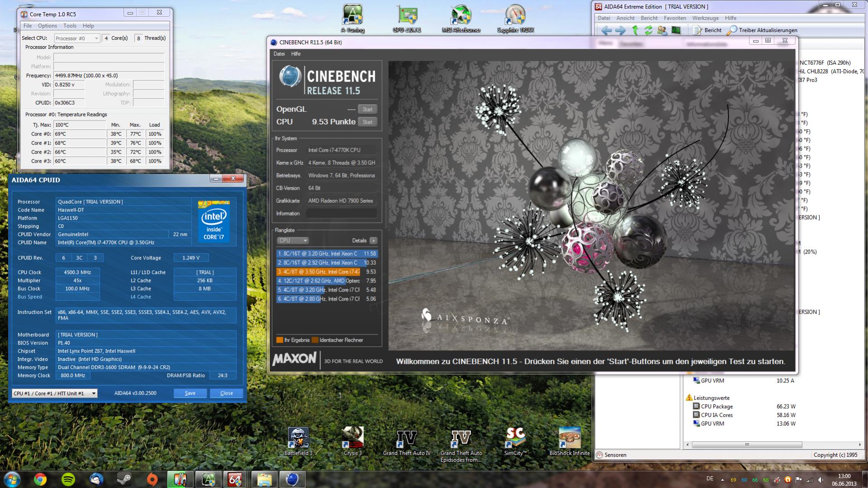Go forward in AIDA64 Extreme toolbar
Screen dimensions: 868x488
[x=620, y=30]
